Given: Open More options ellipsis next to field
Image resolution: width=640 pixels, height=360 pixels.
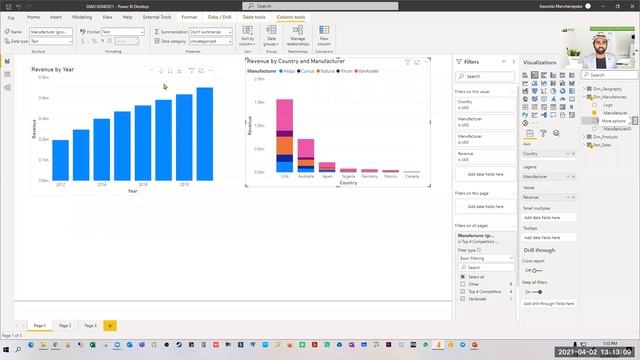Looking at the screenshot, I should tap(635, 121).
